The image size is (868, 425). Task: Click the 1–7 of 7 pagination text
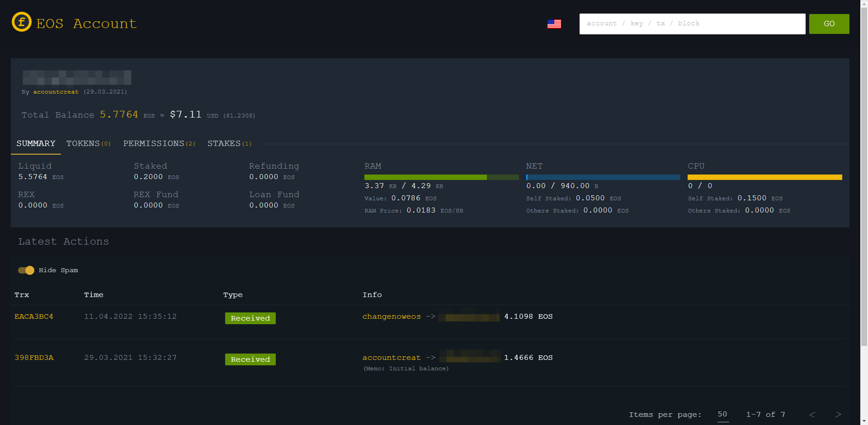pyautogui.click(x=765, y=415)
